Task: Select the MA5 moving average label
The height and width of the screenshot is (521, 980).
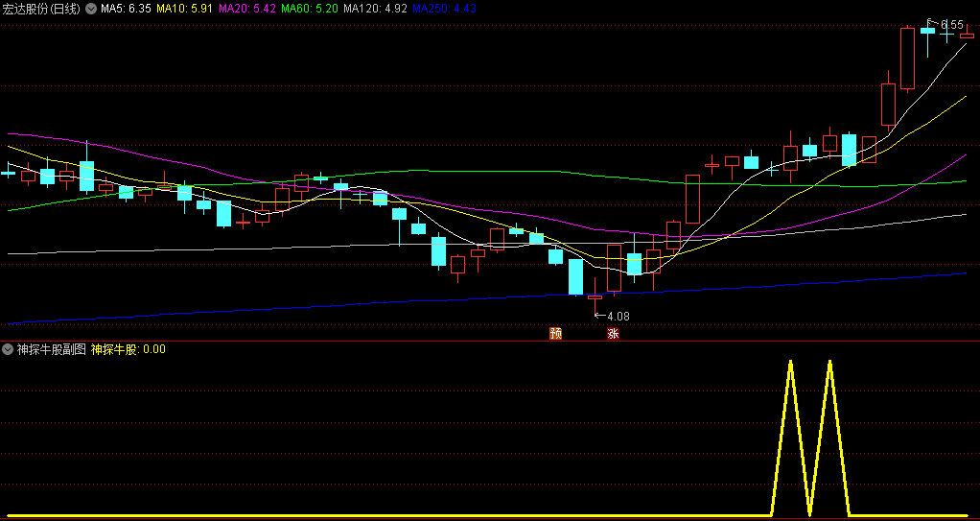Action: (x=126, y=9)
